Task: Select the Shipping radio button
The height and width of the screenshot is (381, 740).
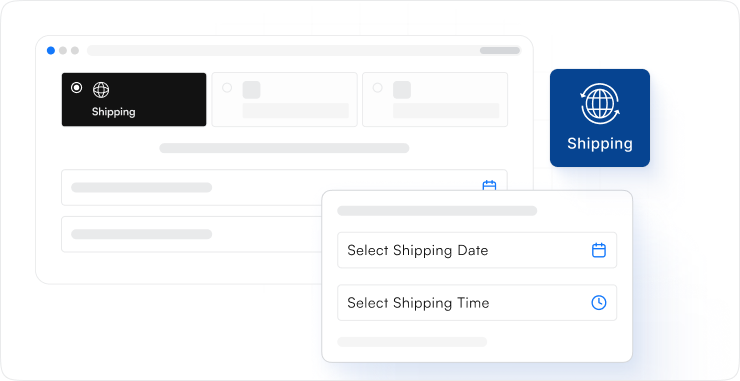Action: 76,88
